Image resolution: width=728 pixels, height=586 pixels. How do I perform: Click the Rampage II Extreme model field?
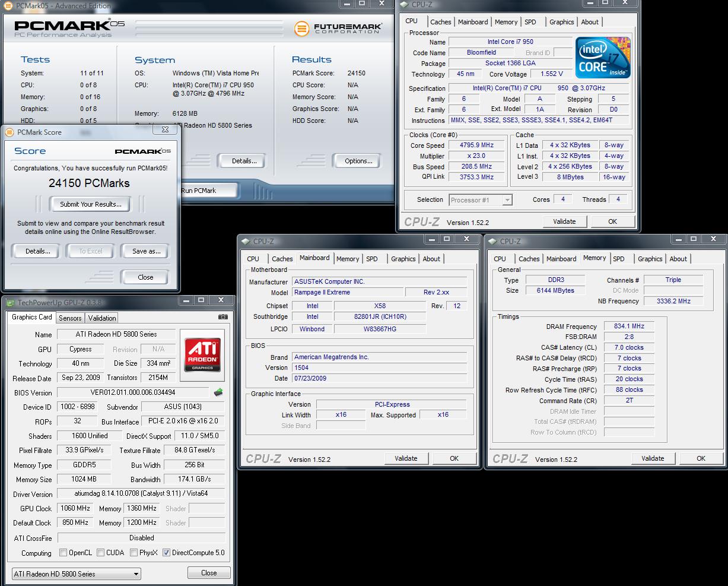click(x=348, y=293)
